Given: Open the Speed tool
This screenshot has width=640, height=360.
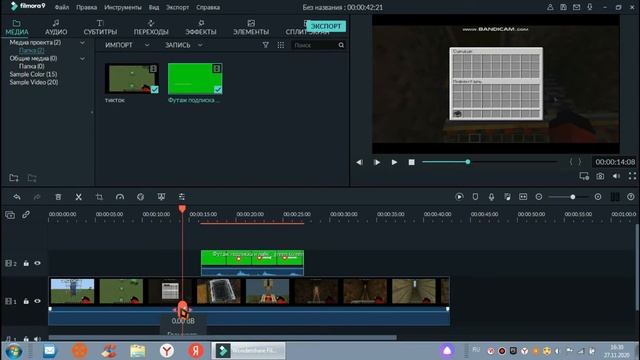Looking at the screenshot, I should (x=120, y=197).
